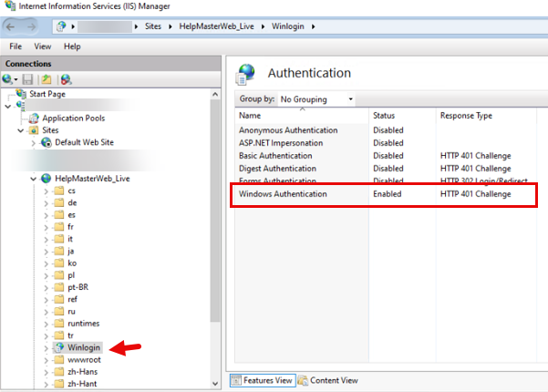The height and width of the screenshot is (392, 548).
Task: Collapse the server node in the tree
Action: (x=8, y=107)
